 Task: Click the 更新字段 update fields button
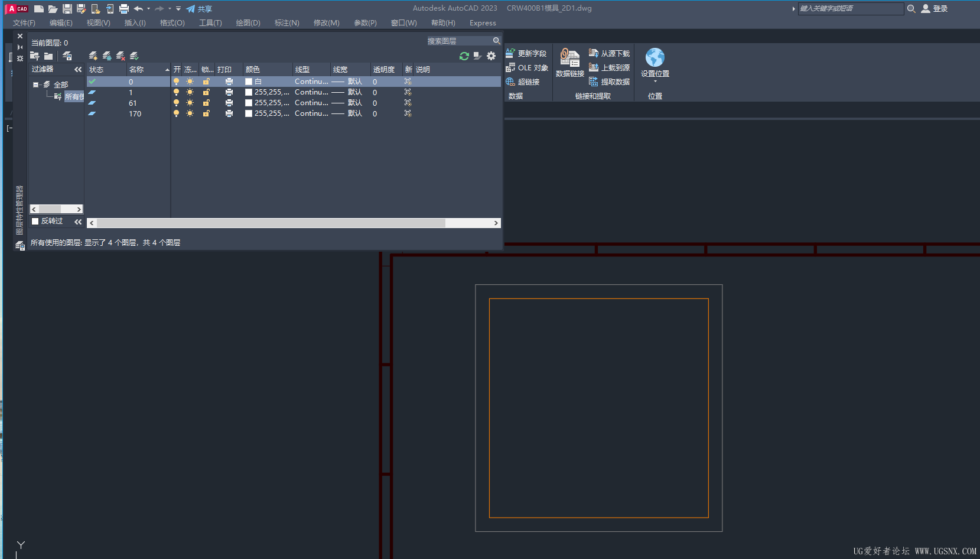click(526, 53)
